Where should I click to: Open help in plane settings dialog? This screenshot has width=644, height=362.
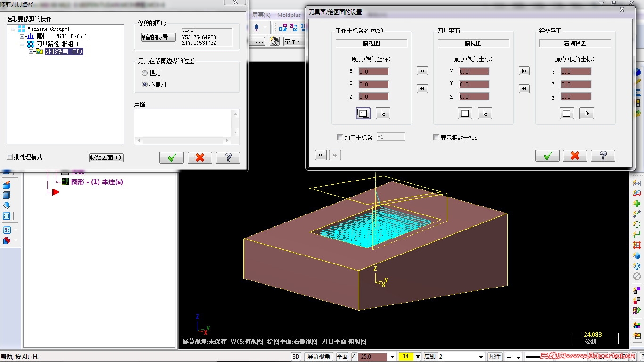603,156
